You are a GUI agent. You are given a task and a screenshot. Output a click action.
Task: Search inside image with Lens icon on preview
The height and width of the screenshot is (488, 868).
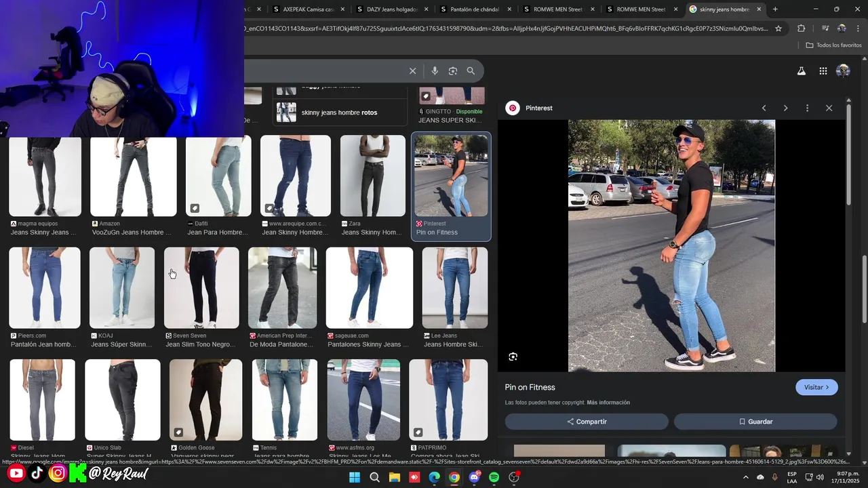coord(513,357)
